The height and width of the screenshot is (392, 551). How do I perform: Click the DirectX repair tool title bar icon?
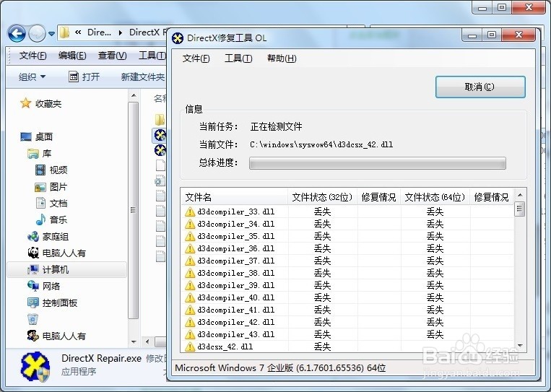(178, 38)
